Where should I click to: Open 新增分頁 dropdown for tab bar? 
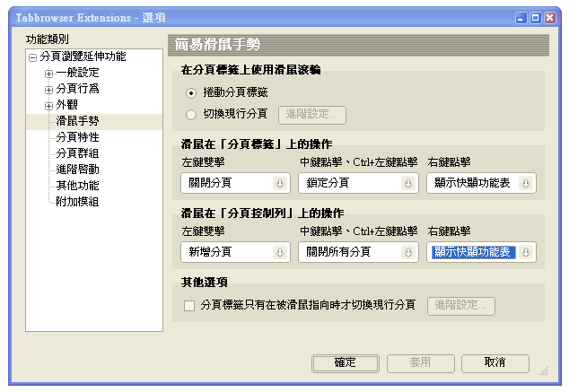(x=235, y=252)
